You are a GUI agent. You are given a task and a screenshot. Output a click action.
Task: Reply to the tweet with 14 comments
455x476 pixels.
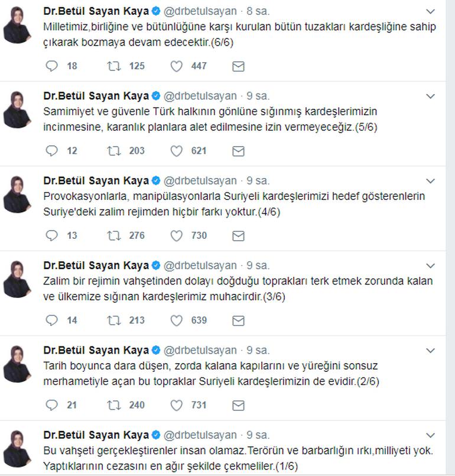(51, 320)
